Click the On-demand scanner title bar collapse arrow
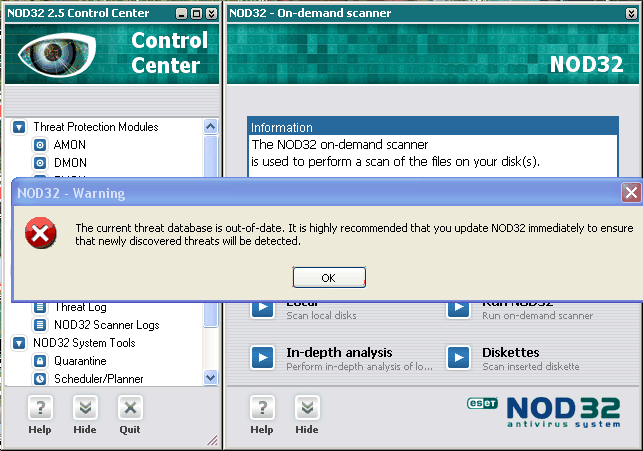643x451 pixels. tap(632, 14)
